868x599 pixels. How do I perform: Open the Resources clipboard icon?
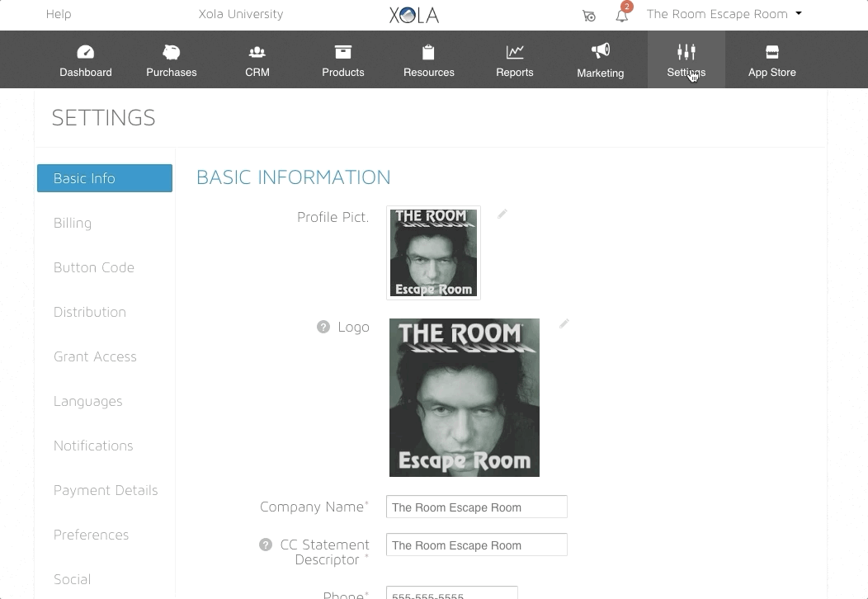pos(428,52)
